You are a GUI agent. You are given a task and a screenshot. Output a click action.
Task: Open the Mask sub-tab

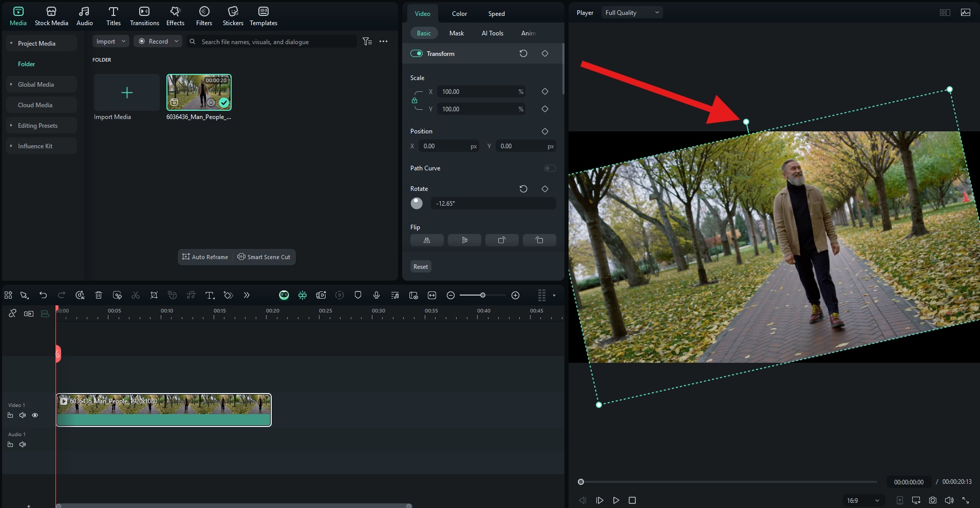[457, 33]
